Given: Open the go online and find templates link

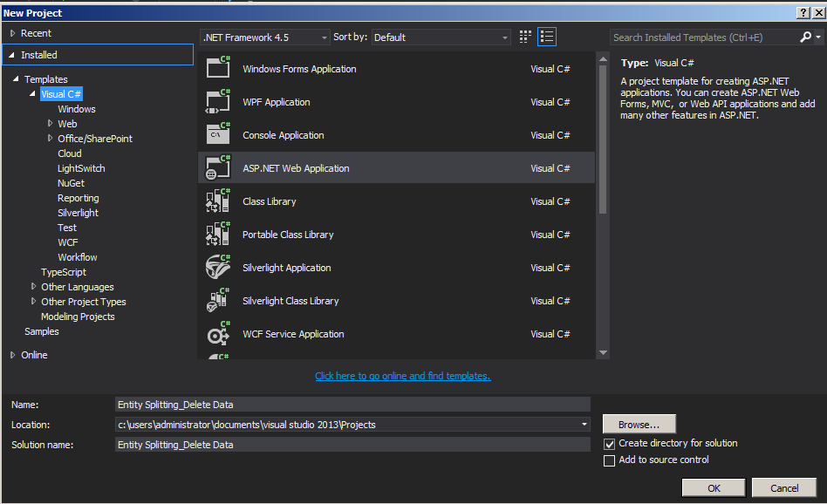Looking at the screenshot, I should pyautogui.click(x=402, y=376).
